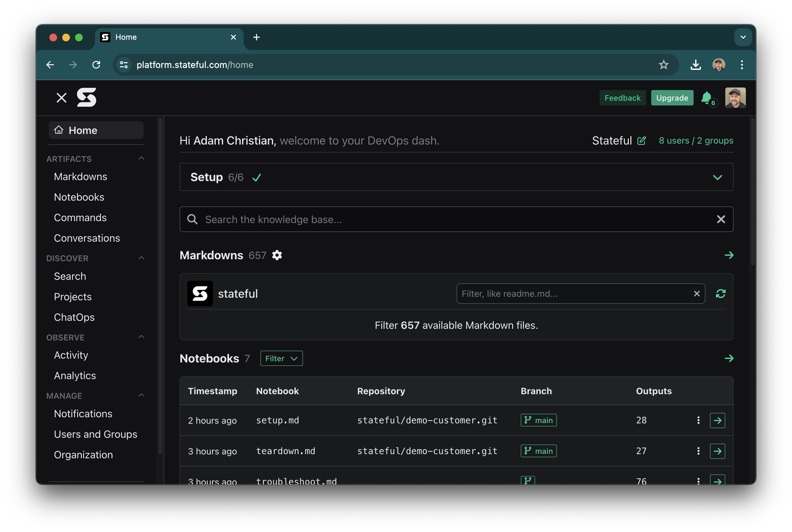Open Activity in the sidebar
Viewport: 792px width, 532px height.
click(x=71, y=355)
